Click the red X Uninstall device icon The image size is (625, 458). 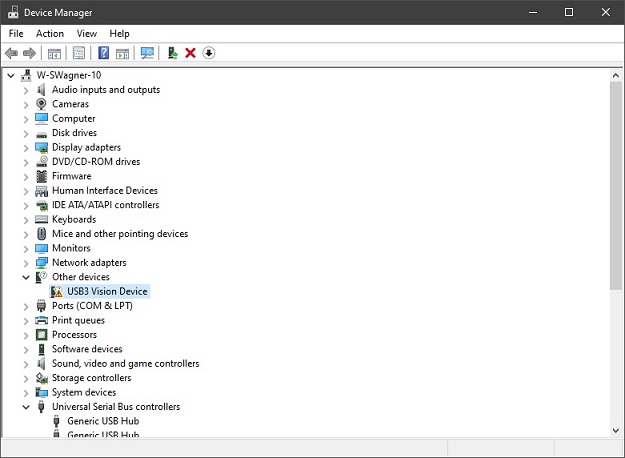tap(190, 53)
